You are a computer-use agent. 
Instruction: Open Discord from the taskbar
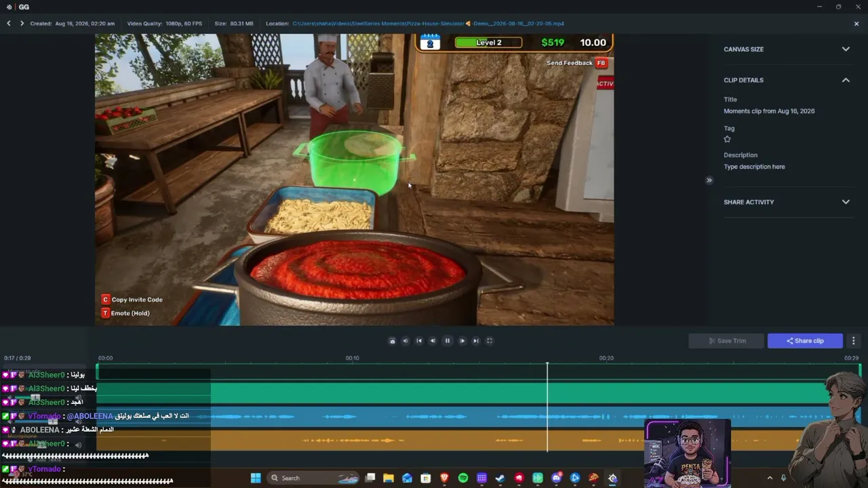click(x=557, y=478)
